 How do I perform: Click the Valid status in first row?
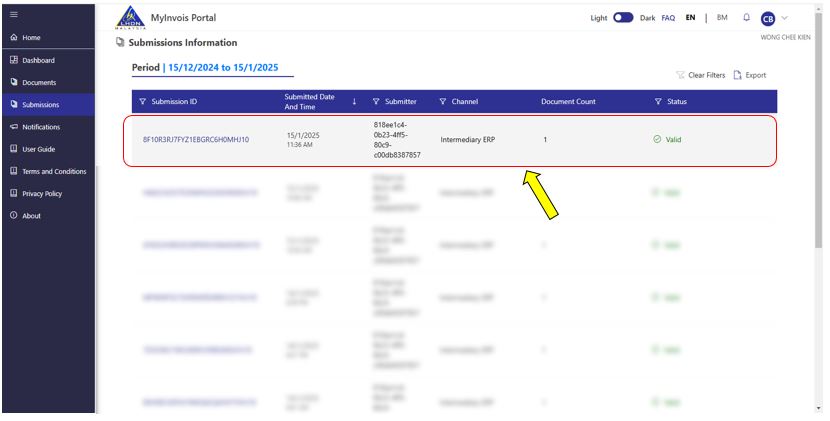[x=667, y=139]
